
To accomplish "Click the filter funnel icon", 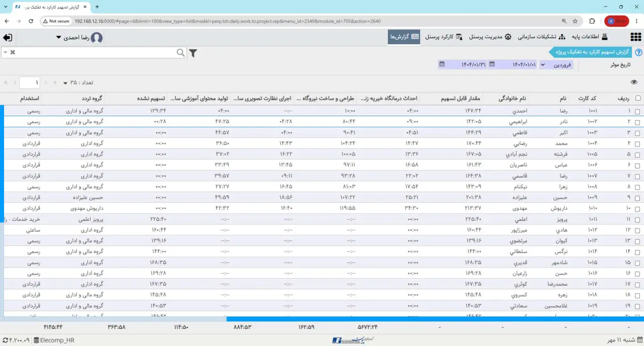I will (x=193, y=53).
